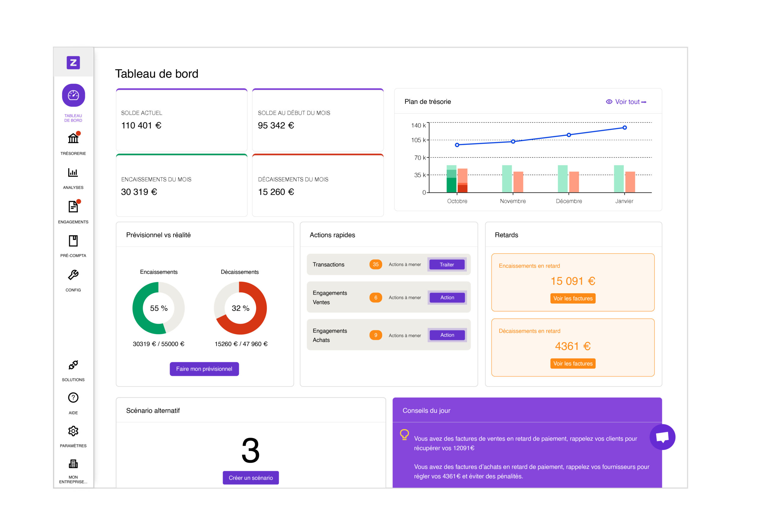Click Créer un scénario

(x=250, y=477)
